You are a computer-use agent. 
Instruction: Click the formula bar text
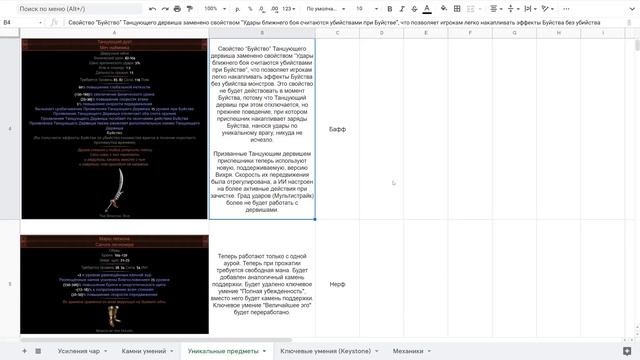click(x=334, y=22)
